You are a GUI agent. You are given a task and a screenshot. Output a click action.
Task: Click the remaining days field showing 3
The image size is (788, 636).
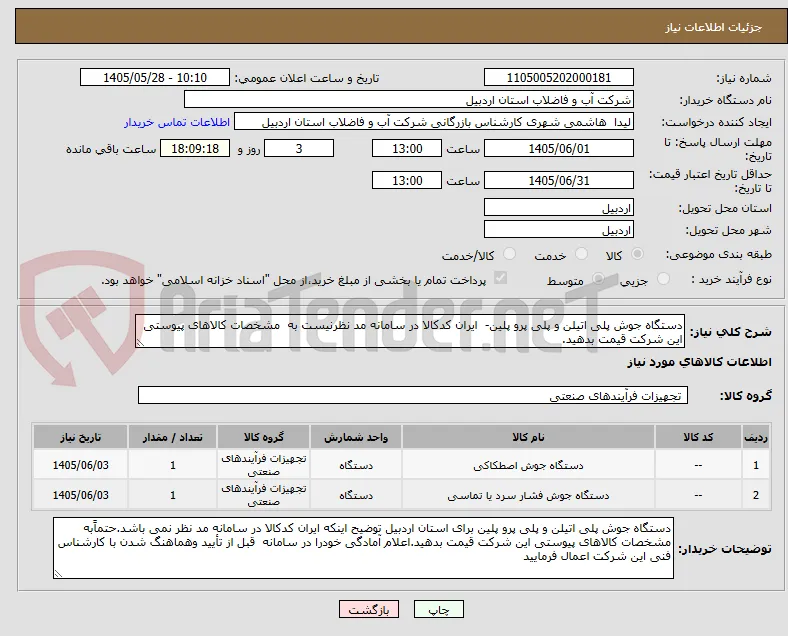point(299,149)
